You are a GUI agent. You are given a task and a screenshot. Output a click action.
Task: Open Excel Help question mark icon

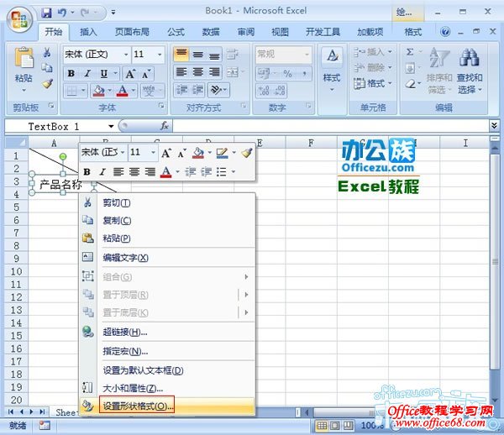pyautogui.click(x=445, y=31)
